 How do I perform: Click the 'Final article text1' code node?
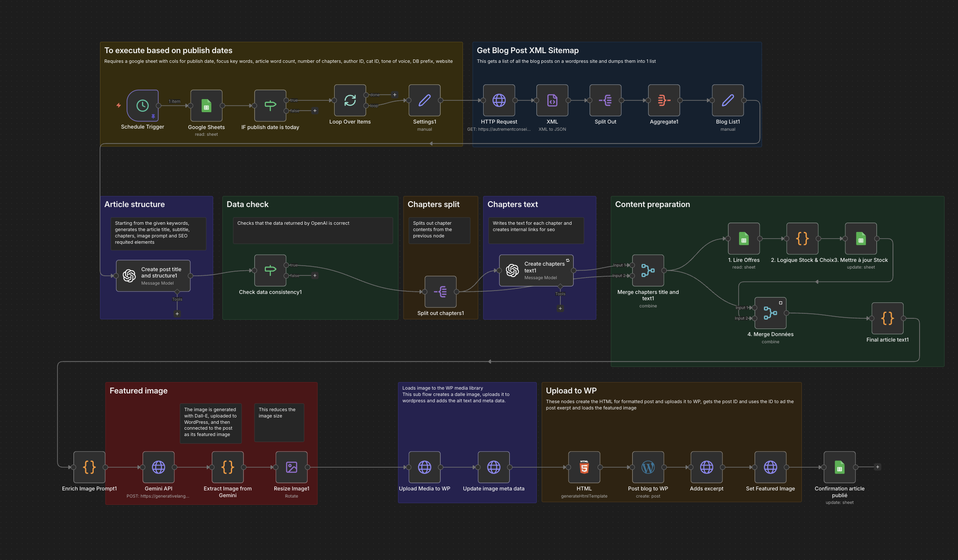pyautogui.click(x=888, y=319)
